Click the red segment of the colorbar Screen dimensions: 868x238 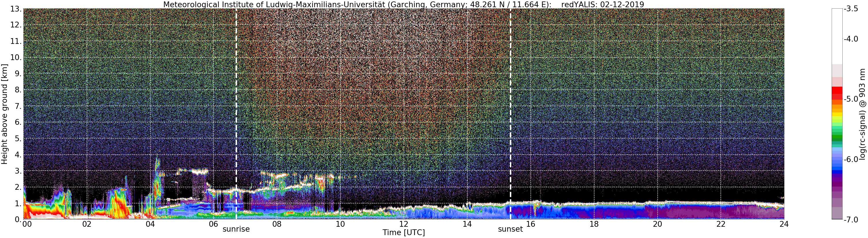click(837, 93)
